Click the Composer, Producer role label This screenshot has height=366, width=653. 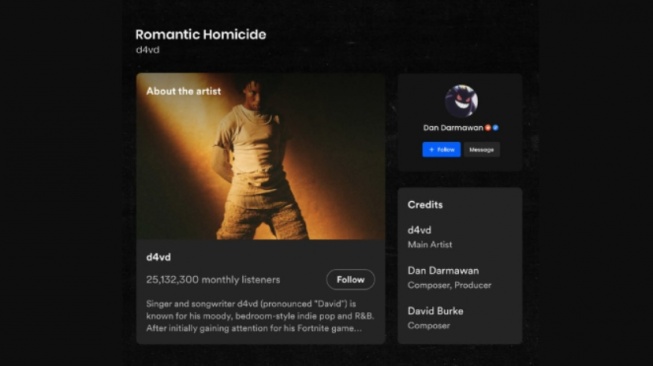click(449, 285)
